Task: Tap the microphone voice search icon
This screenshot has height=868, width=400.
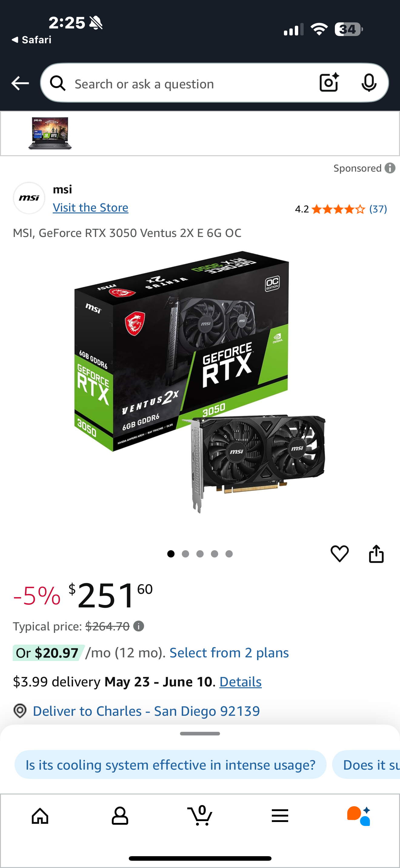Action: [368, 83]
